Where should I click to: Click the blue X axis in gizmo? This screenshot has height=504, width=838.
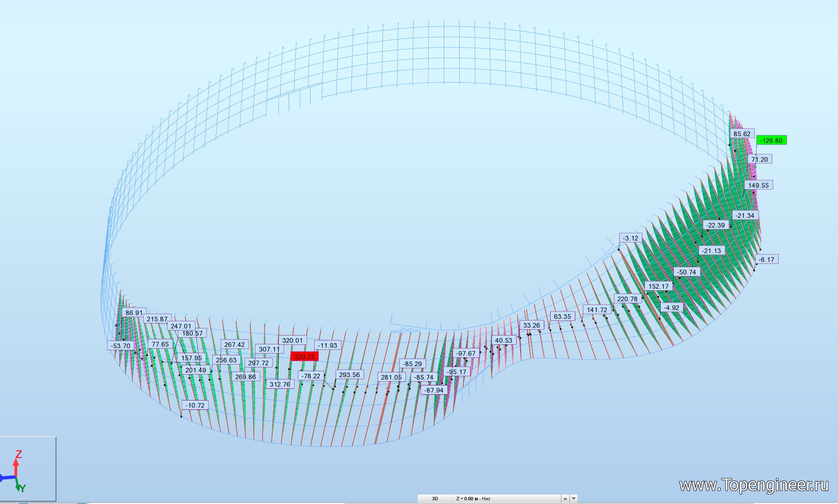click(7, 478)
